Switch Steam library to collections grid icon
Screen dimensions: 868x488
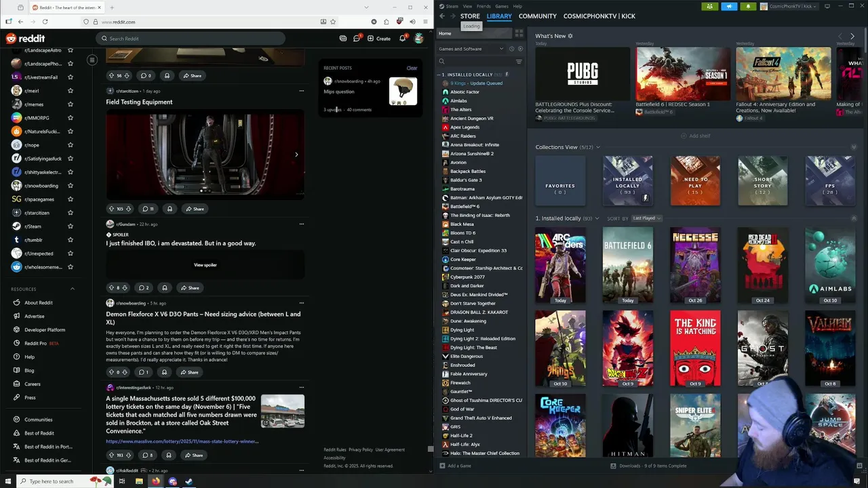(519, 33)
